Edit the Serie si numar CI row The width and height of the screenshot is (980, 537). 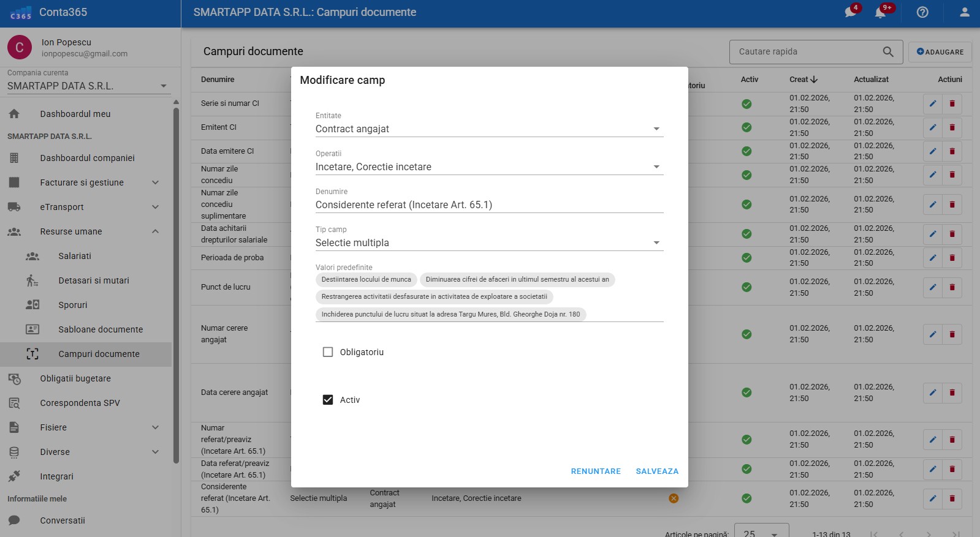click(x=932, y=103)
